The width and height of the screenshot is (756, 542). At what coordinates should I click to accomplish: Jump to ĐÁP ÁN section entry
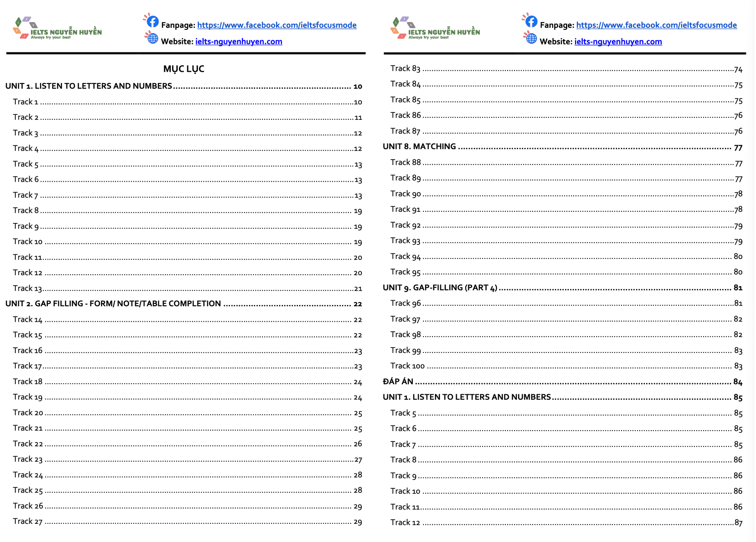[x=563, y=381]
